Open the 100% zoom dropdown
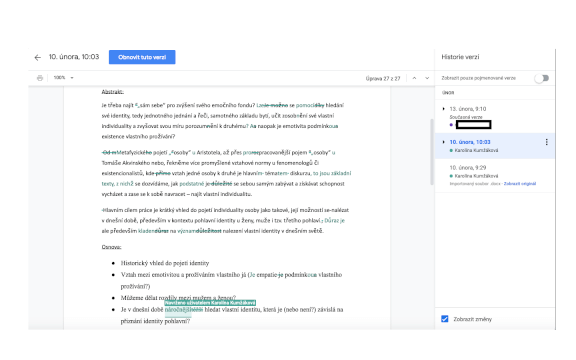Screen dimensions: 576x360 64,78
